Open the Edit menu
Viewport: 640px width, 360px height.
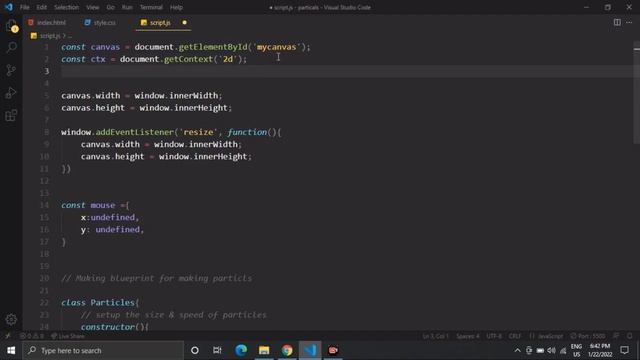(x=41, y=7)
